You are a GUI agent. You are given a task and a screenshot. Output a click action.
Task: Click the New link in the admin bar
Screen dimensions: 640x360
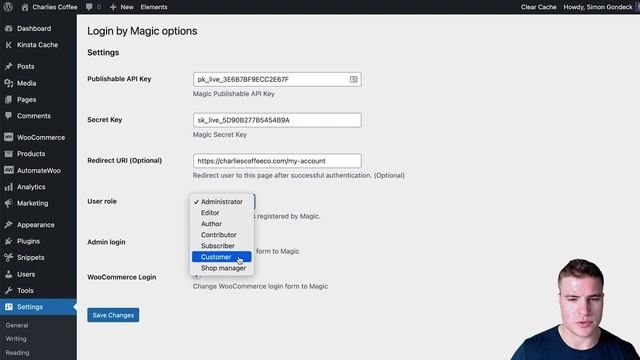pyautogui.click(x=127, y=7)
